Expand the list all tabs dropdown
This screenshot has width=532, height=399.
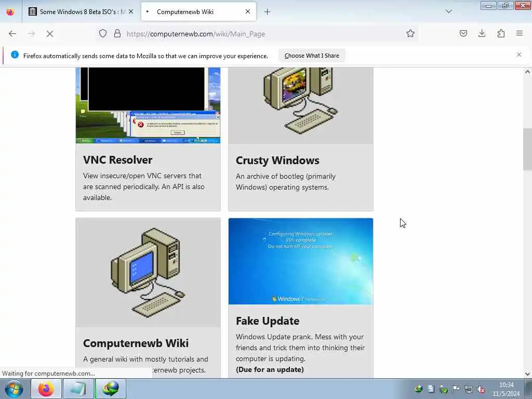(448, 11)
